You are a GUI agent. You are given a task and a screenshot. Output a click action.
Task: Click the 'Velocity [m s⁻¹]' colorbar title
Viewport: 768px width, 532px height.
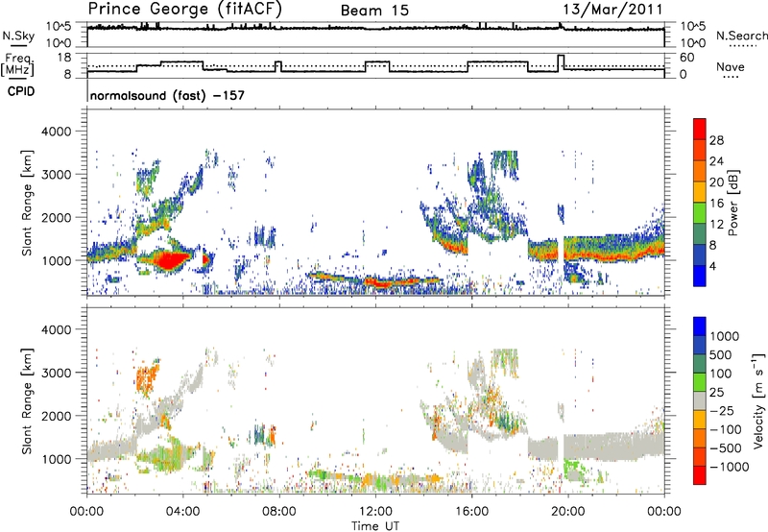click(x=758, y=400)
